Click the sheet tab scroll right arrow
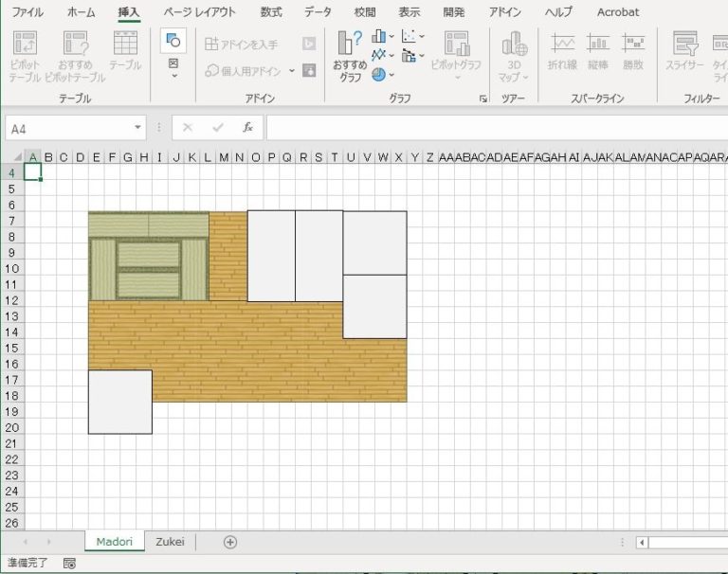This screenshot has width=728, height=574. pyautogui.click(x=48, y=542)
